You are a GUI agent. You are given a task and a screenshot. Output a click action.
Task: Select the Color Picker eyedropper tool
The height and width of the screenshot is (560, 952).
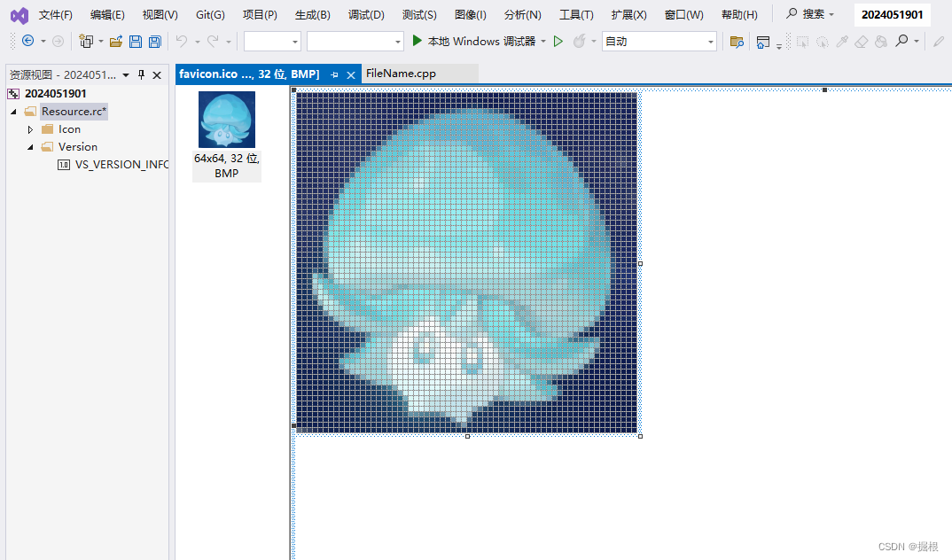841,42
